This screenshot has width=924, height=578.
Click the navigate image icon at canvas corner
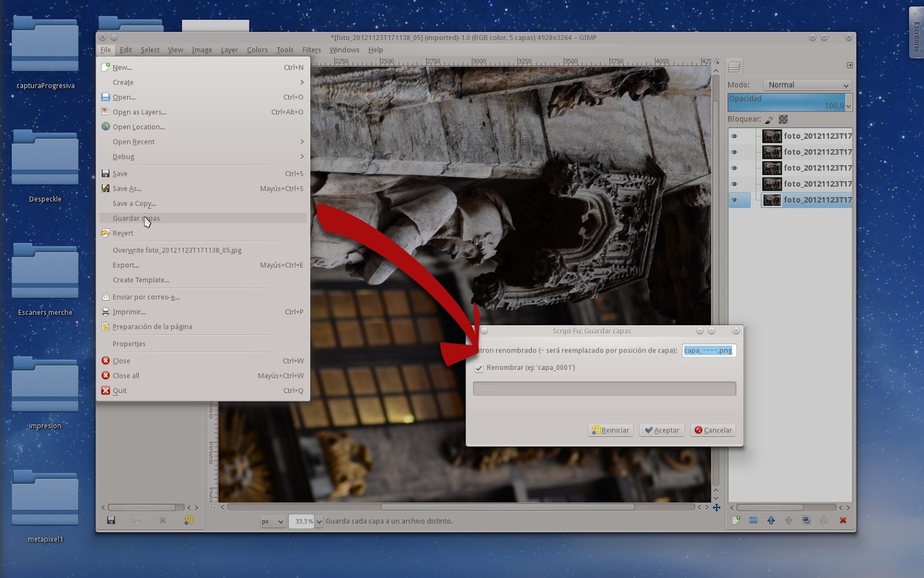[x=716, y=507]
